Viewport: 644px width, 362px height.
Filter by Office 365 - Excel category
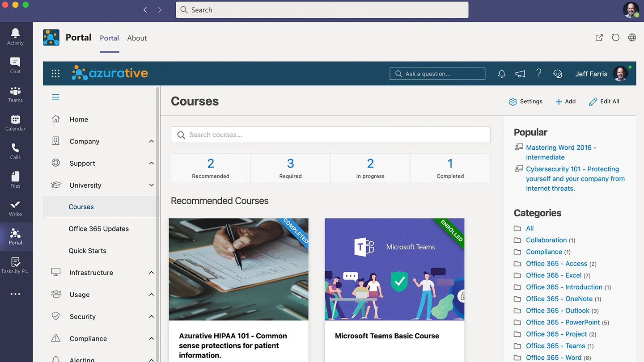click(554, 275)
